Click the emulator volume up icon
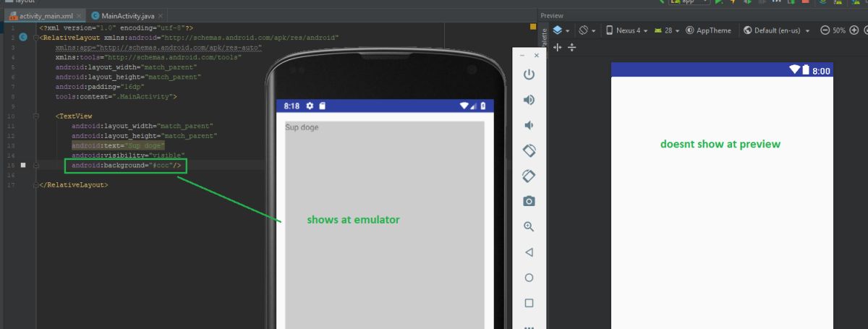This screenshot has height=329, width=868. click(529, 100)
